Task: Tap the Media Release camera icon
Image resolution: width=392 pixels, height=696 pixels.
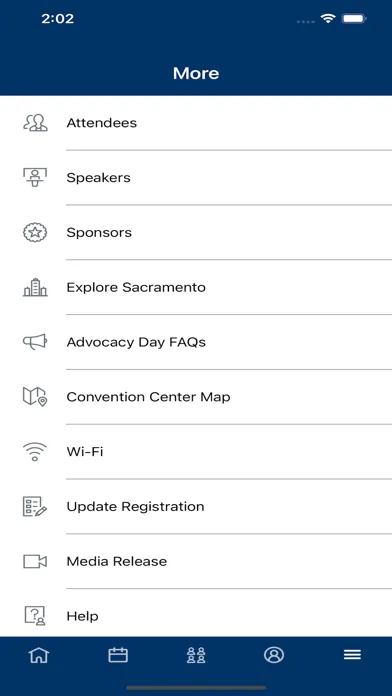Action: 35,562
